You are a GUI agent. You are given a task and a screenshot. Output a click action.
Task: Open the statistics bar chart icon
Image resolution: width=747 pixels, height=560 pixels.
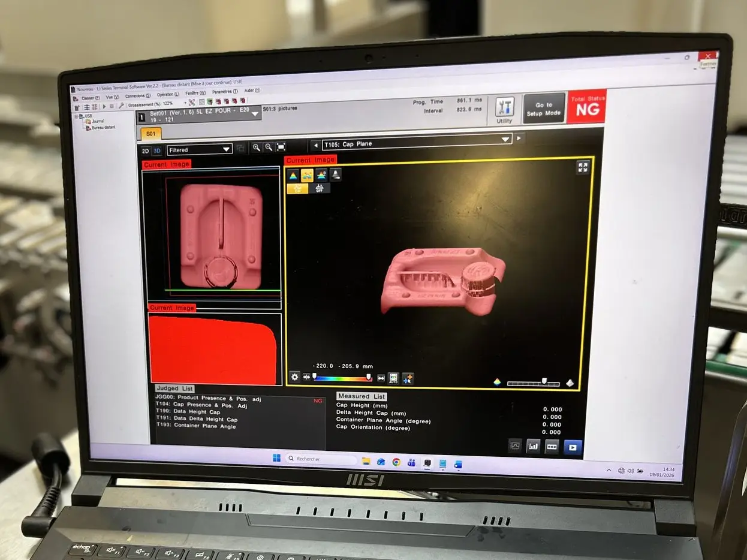coord(532,446)
